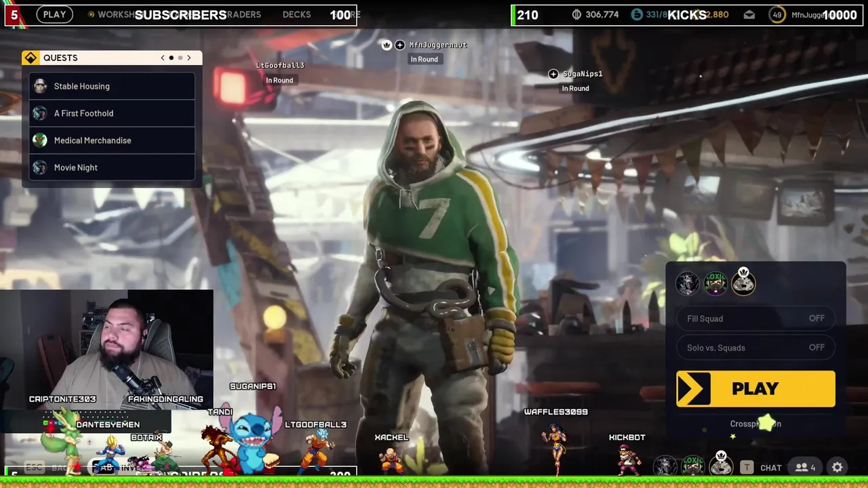Select the second quests page dot
The width and height of the screenshot is (868, 488).
180,58
